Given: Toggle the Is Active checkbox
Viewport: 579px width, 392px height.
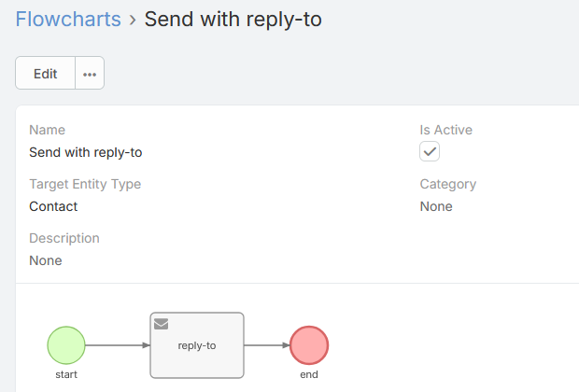Looking at the screenshot, I should point(430,151).
